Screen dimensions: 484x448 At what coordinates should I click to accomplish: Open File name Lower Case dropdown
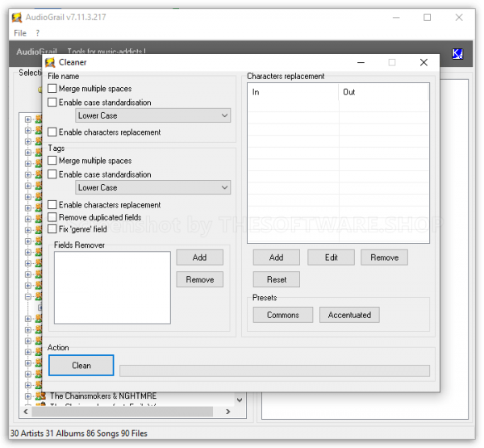click(x=152, y=115)
